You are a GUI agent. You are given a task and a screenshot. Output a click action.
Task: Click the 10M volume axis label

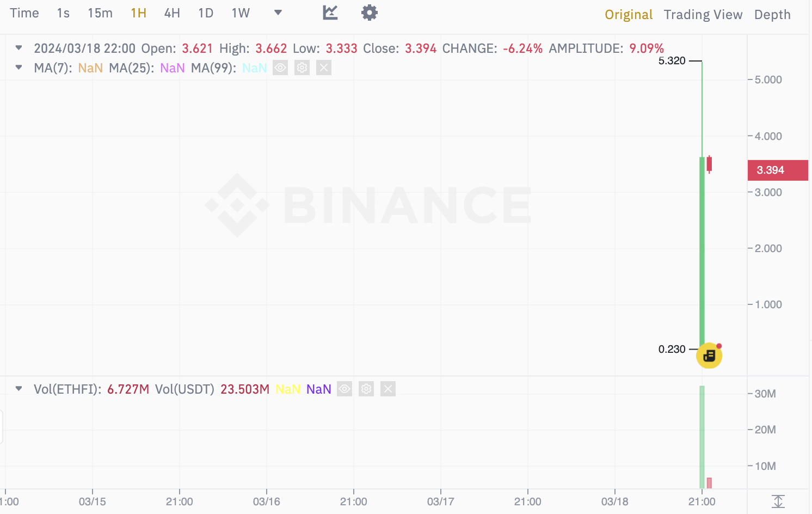pos(765,466)
